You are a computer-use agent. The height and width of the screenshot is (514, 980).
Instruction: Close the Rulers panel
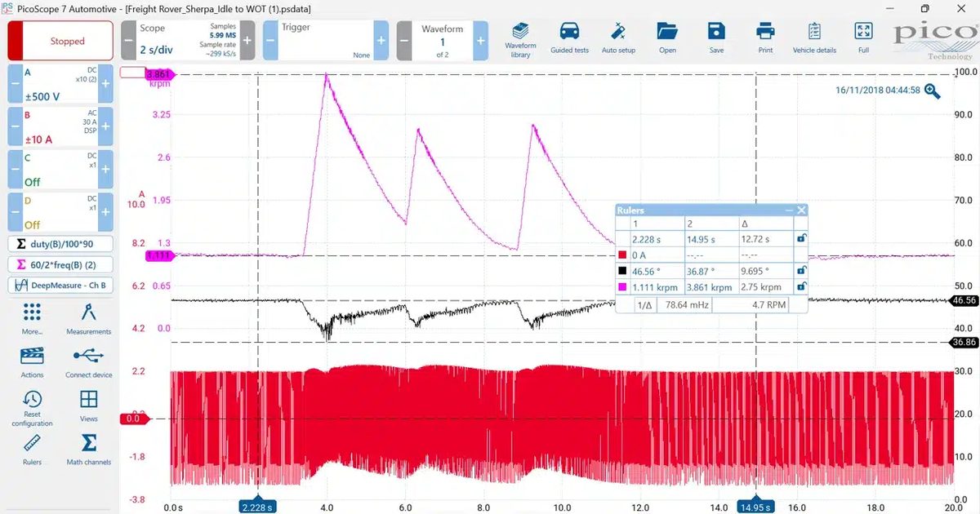click(801, 210)
